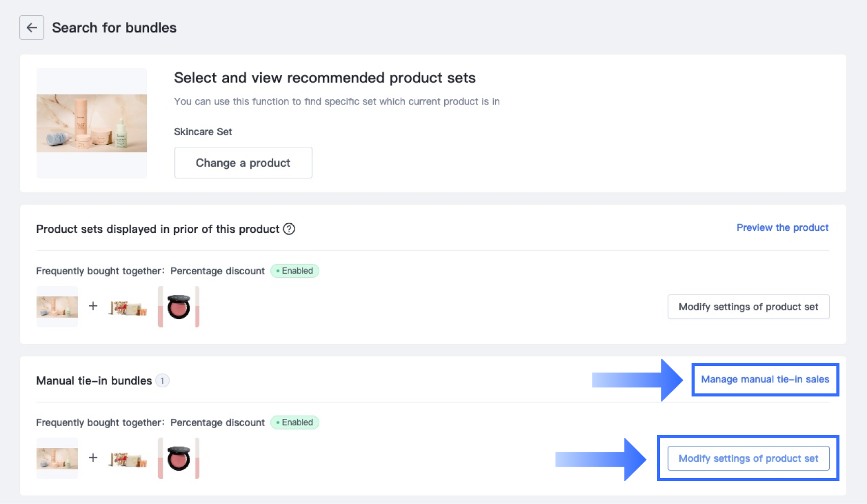Select the skincare thumbnail in the manual tie-in bundle

57,458
